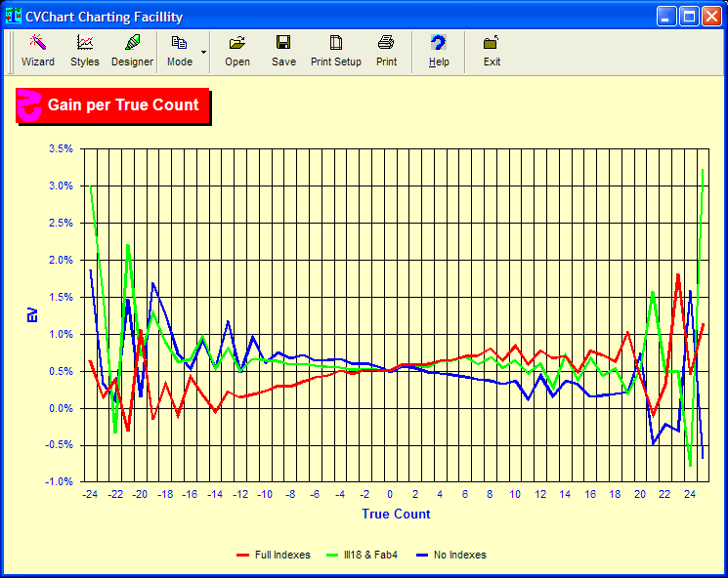Viewport: 728px width, 578px height.
Task: Click the EV vertical axis label
Action: 32,315
